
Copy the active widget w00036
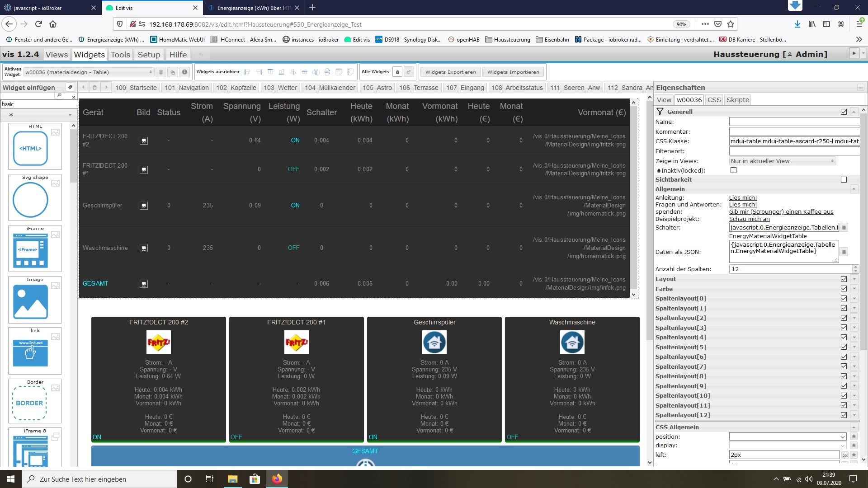172,72
